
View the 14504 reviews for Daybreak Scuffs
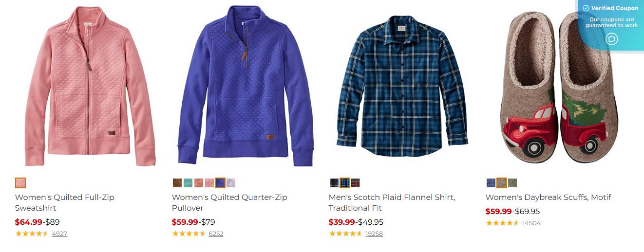pos(531,223)
